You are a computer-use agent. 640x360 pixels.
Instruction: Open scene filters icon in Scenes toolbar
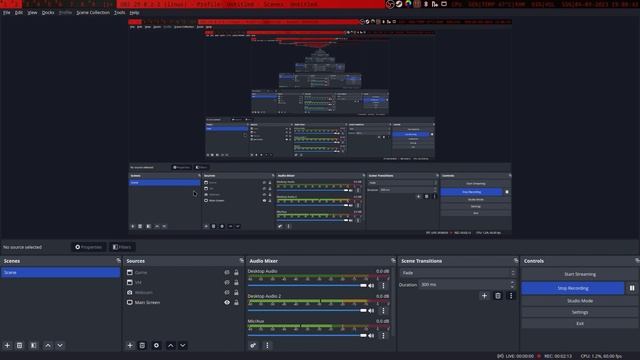(x=33, y=345)
